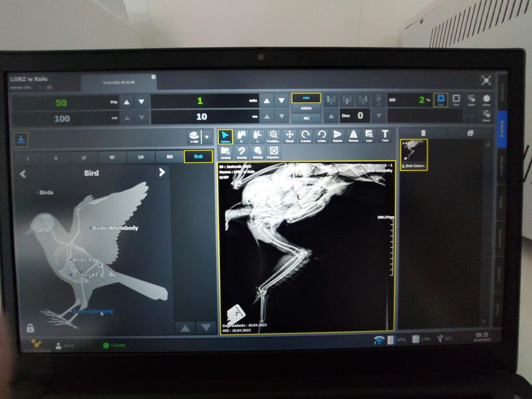This screenshot has height=399, width=532.
Task: Choose the Birds-Wholebody protocol
Action: click(115, 228)
